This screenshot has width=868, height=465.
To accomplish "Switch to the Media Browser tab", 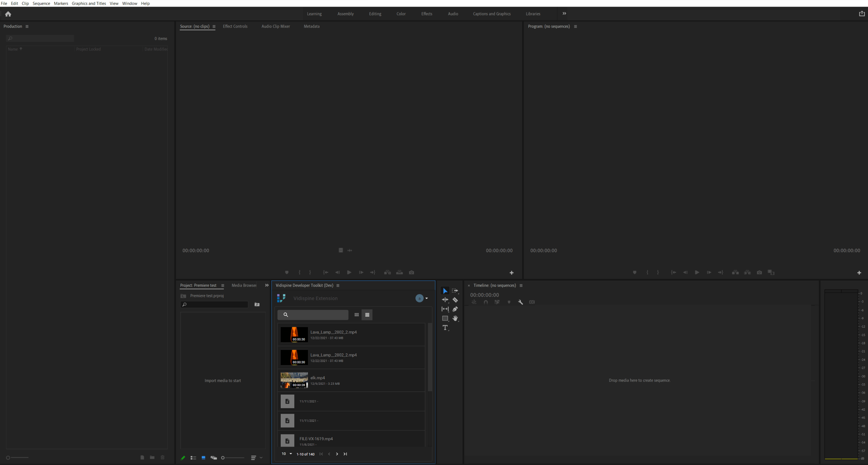I will pyautogui.click(x=244, y=285).
